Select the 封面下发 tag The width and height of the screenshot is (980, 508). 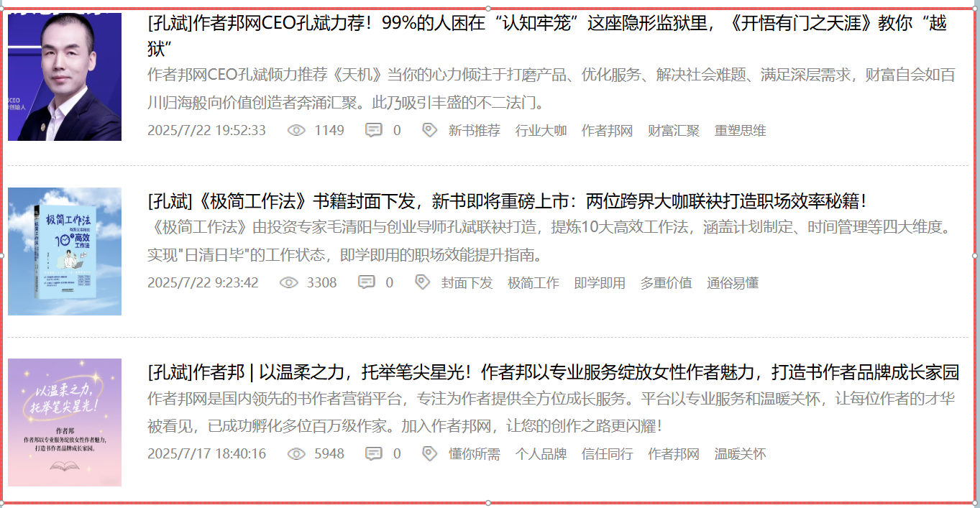pyautogui.click(x=467, y=282)
